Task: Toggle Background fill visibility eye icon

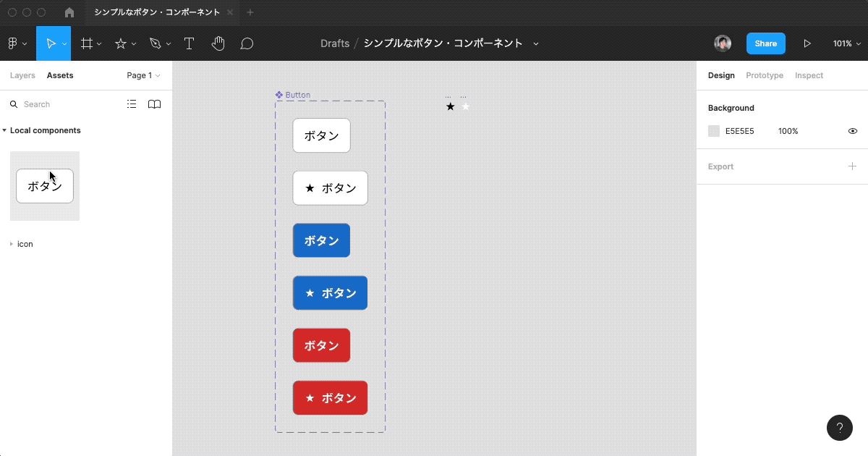Action: coord(852,131)
